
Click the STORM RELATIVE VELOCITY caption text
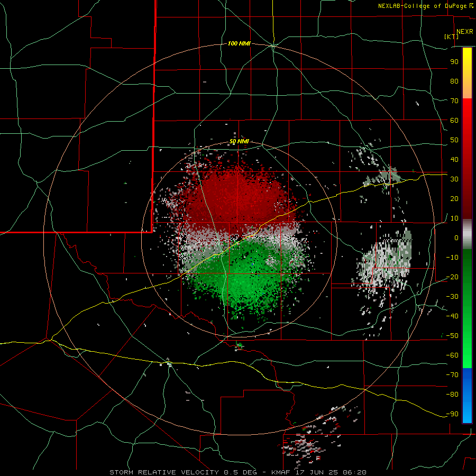pyautogui.click(x=164, y=472)
